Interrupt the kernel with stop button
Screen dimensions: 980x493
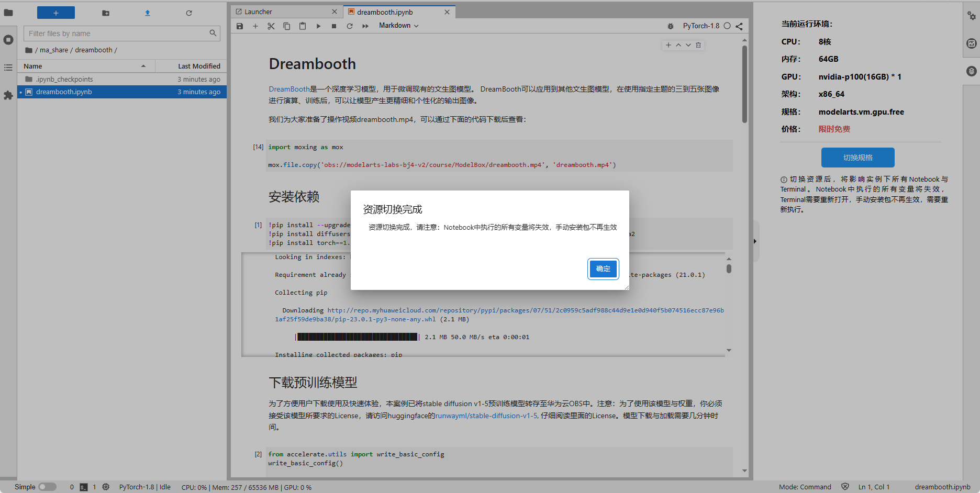(x=334, y=26)
